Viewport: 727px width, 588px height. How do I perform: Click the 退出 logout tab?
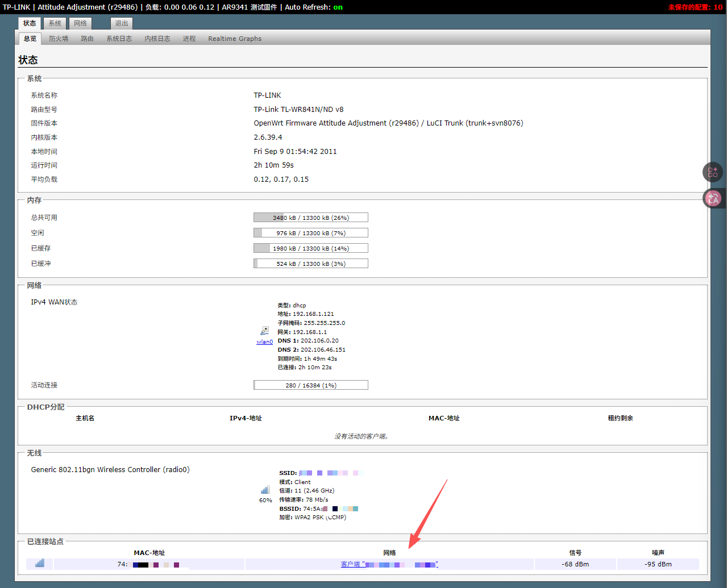click(122, 23)
